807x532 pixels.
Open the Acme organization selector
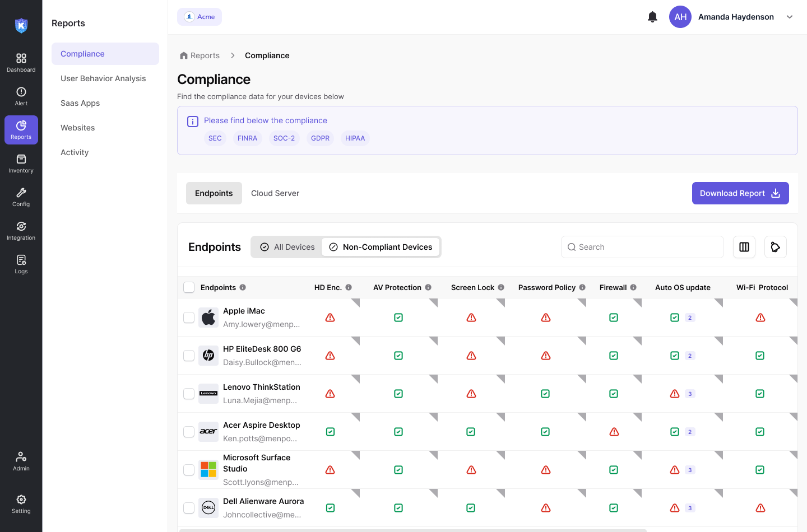[x=200, y=17]
